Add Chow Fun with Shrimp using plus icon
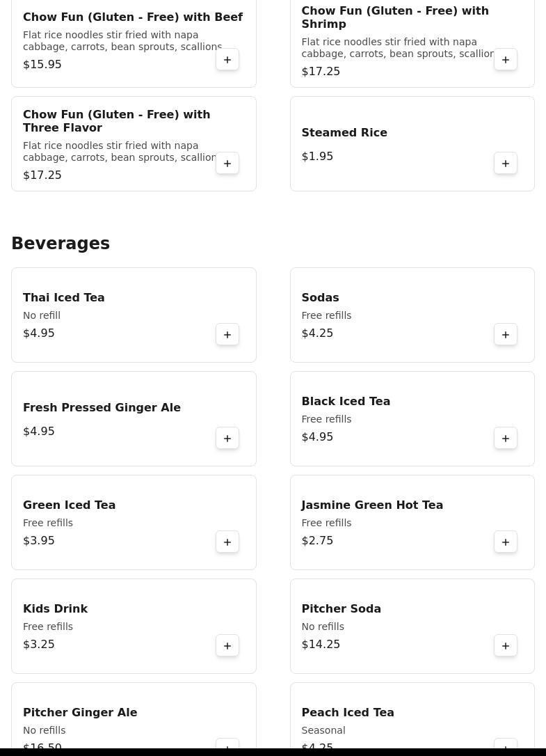Viewport: 546px width, 756px height. [506, 59]
